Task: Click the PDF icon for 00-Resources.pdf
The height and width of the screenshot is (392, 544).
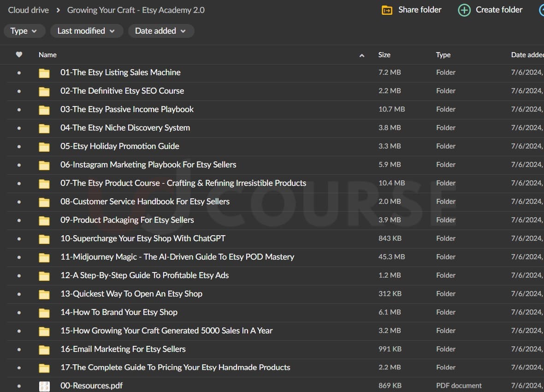Action: tap(44, 386)
